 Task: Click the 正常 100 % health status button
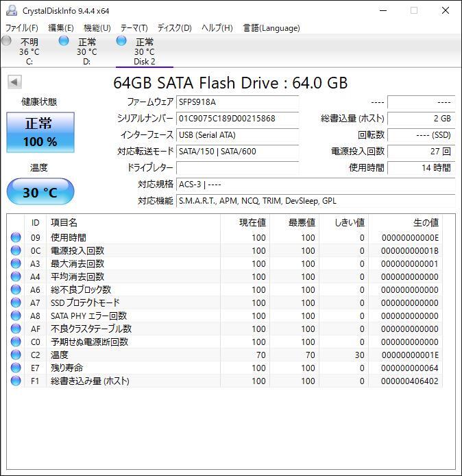pos(40,132)
